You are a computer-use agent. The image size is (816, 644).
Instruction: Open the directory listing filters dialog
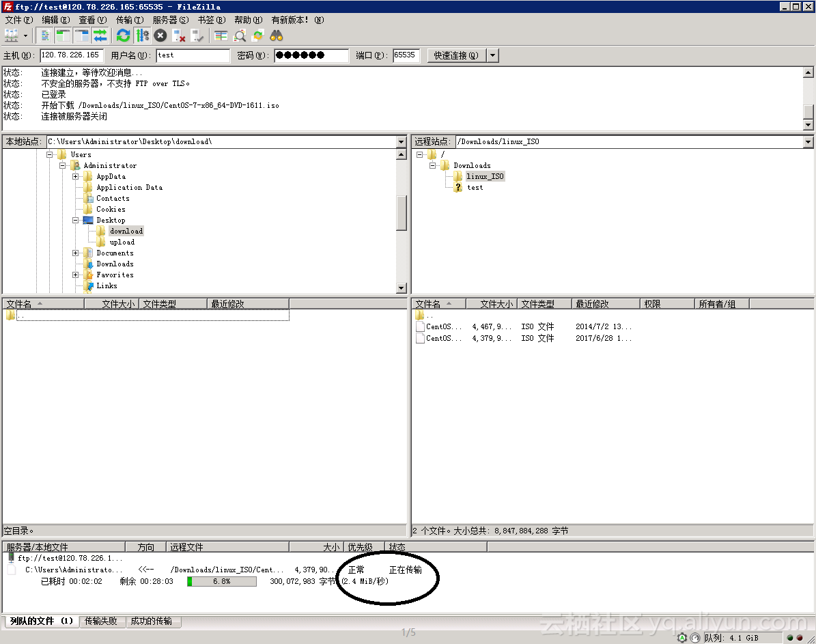[221, 36]
